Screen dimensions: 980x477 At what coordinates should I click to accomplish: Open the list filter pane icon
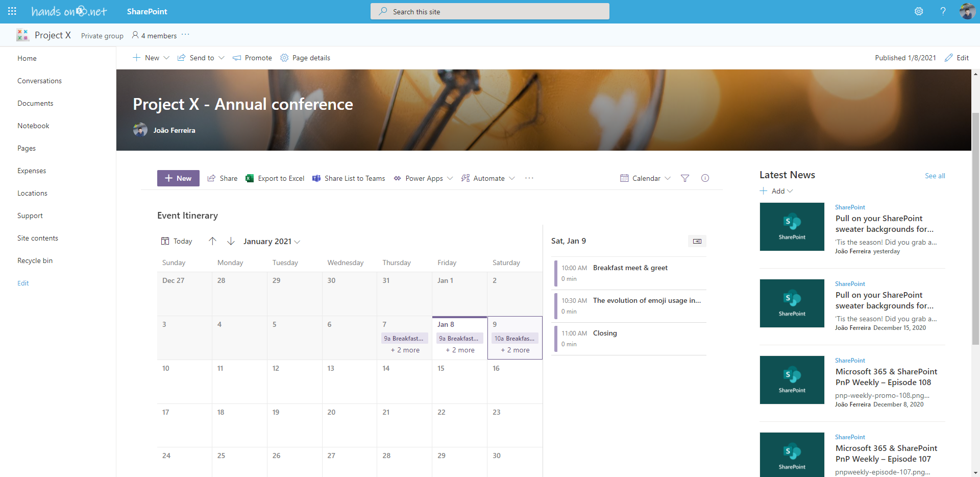(685, 178)
